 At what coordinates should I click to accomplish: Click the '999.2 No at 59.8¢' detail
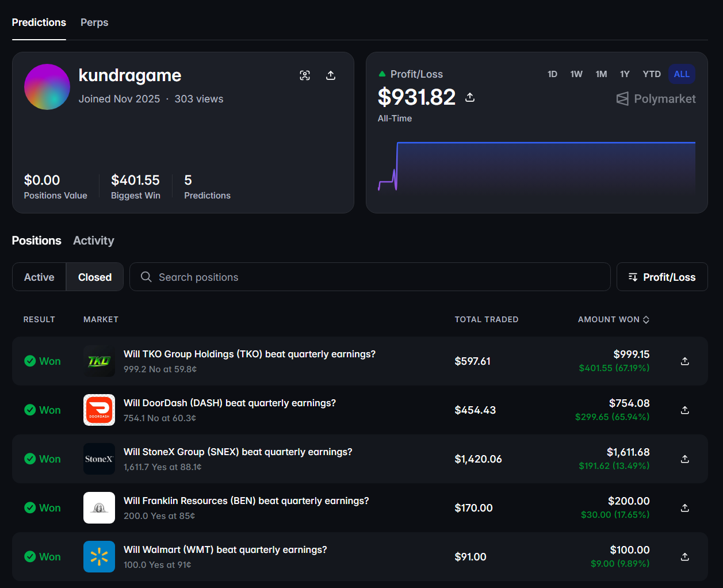[x=160, y=369]
